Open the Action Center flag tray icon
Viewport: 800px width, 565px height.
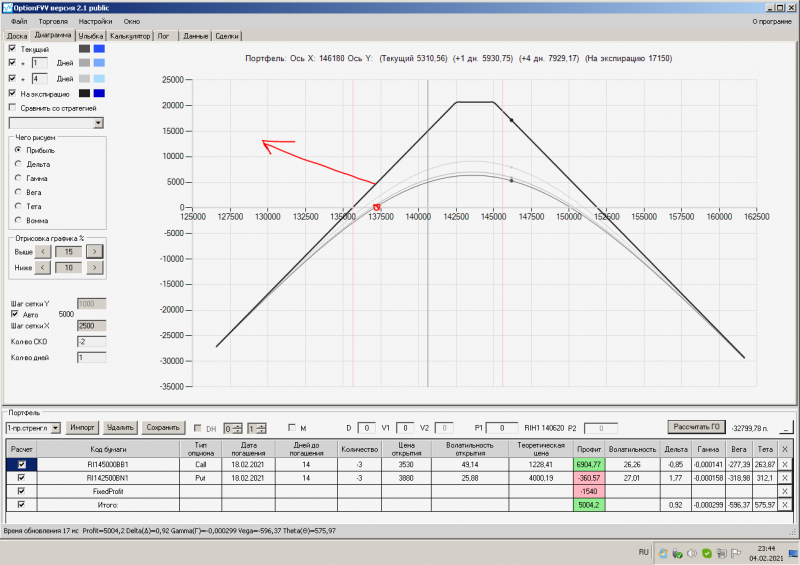[x=736, y=553]
